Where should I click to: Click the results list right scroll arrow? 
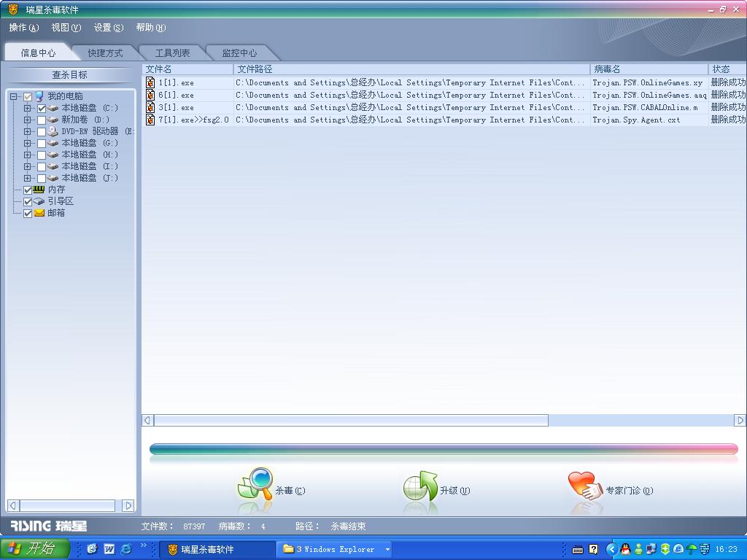(740, 421)
